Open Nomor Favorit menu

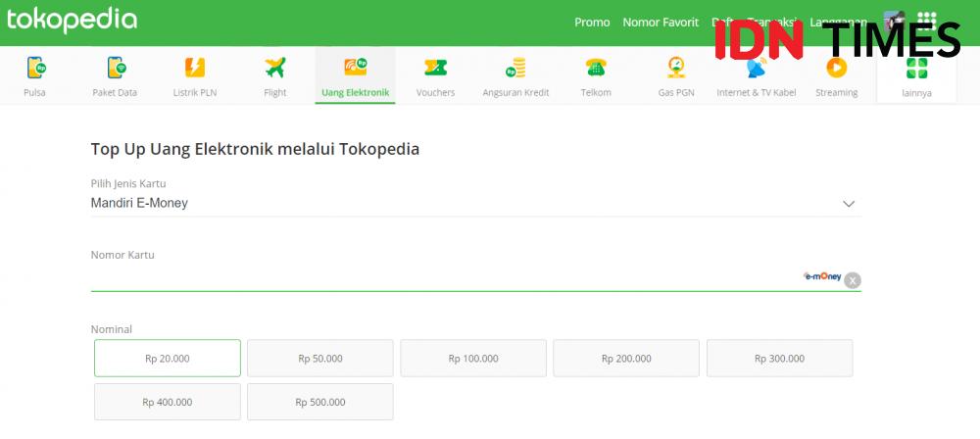(x=661, y=23)
